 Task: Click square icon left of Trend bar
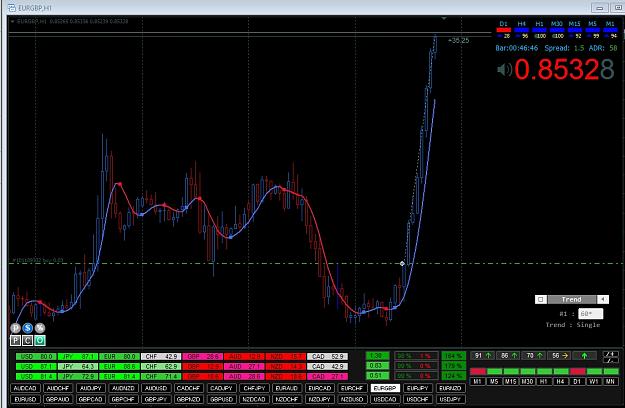click(x=540, y=299)
